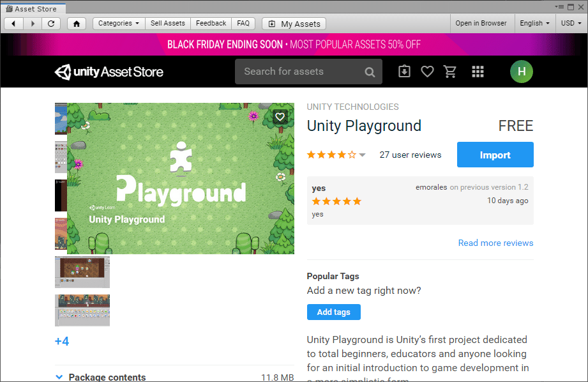Select the top sky screenshot thumbnail
Image resolution: width=588 pixels, height=382 pixels.
pos(61,119)
